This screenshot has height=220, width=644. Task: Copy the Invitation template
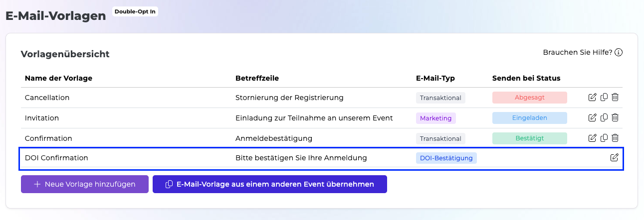pyautogui.click(x=604, y=118)
